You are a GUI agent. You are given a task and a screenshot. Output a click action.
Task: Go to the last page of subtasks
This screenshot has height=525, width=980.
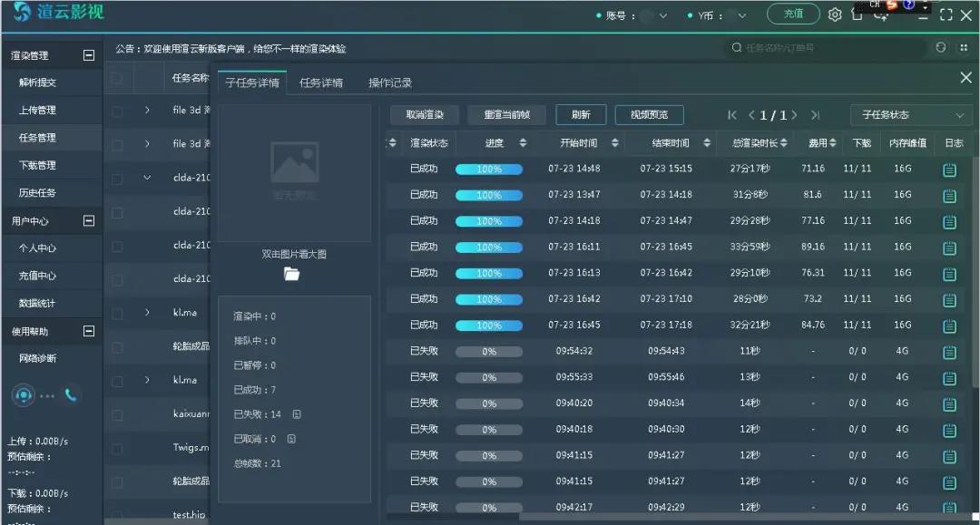pyautogui.click(x=815, y=115)
